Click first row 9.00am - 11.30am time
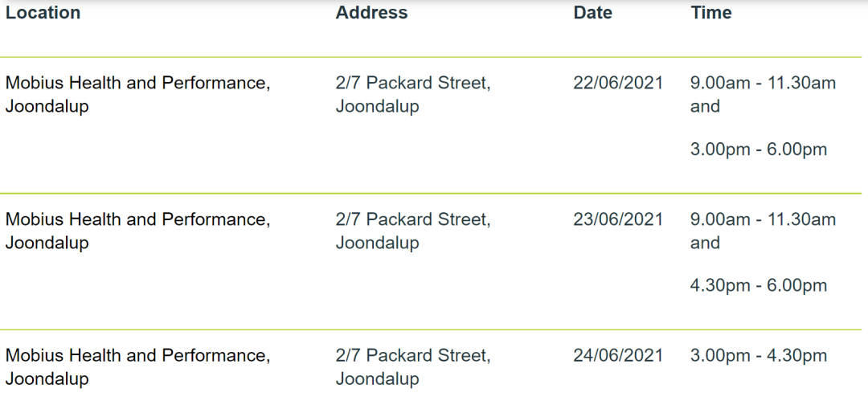 click(x=763, y=84)
